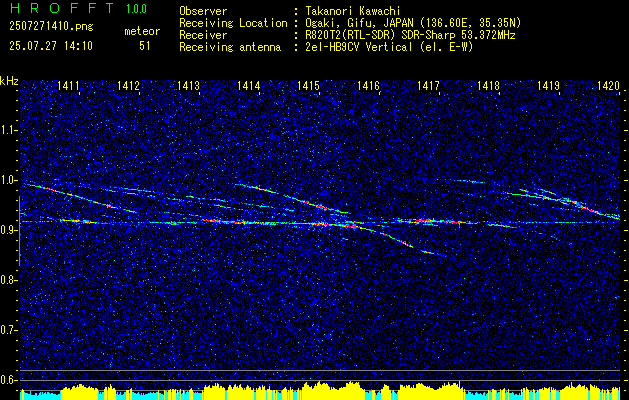Viewport: 629px width, 400px height.
Task: Click the 0.8 frequency axis label
Action: [x=8, y=280]
